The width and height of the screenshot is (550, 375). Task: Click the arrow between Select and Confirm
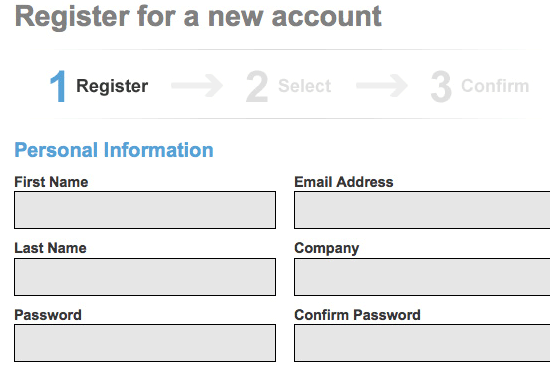pos(382,86)
